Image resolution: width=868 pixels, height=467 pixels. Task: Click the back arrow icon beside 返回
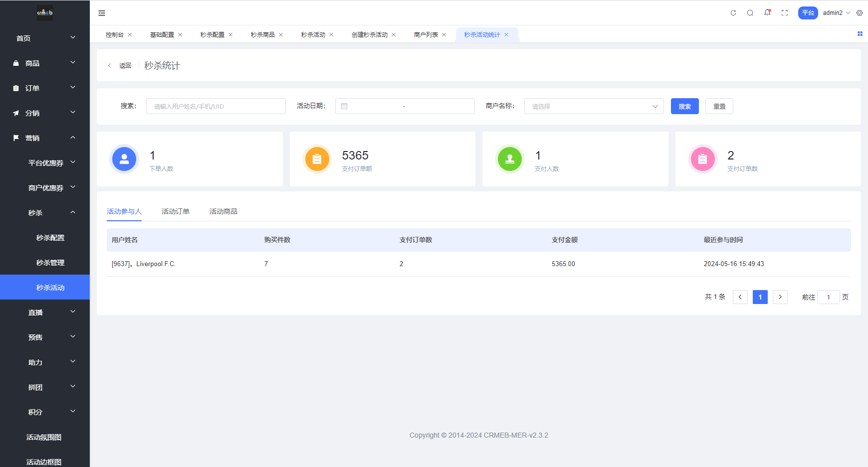[x=110, y=66]
